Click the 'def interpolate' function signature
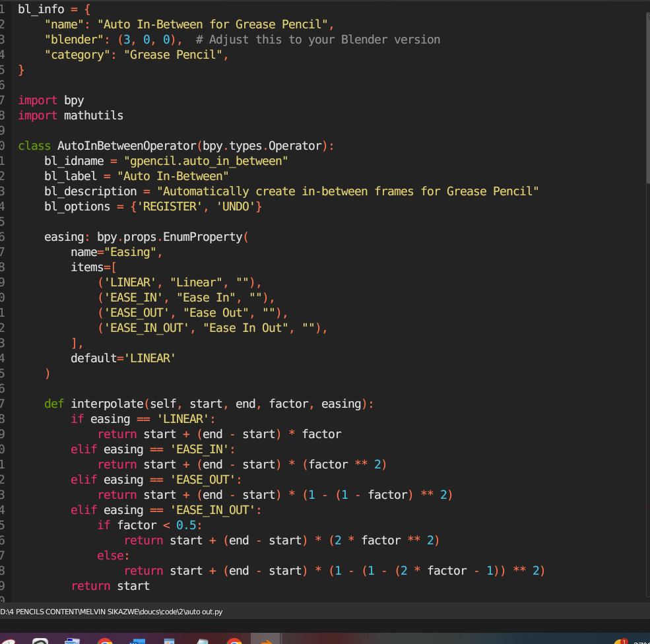The image size is (650, 644). [209, 404]
